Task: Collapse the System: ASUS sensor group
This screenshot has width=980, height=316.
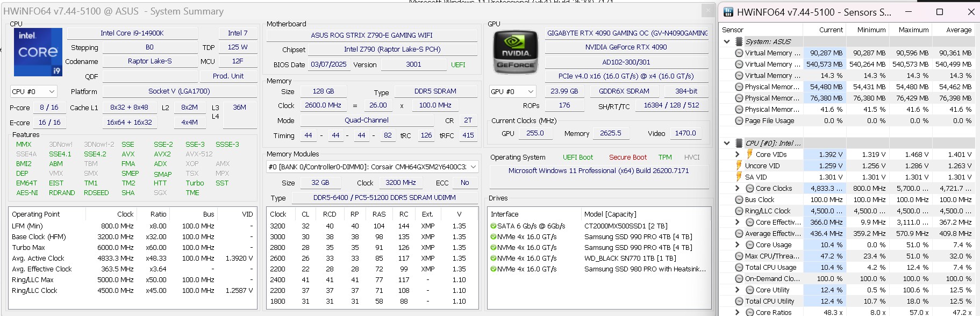Action: pos(727,41)
